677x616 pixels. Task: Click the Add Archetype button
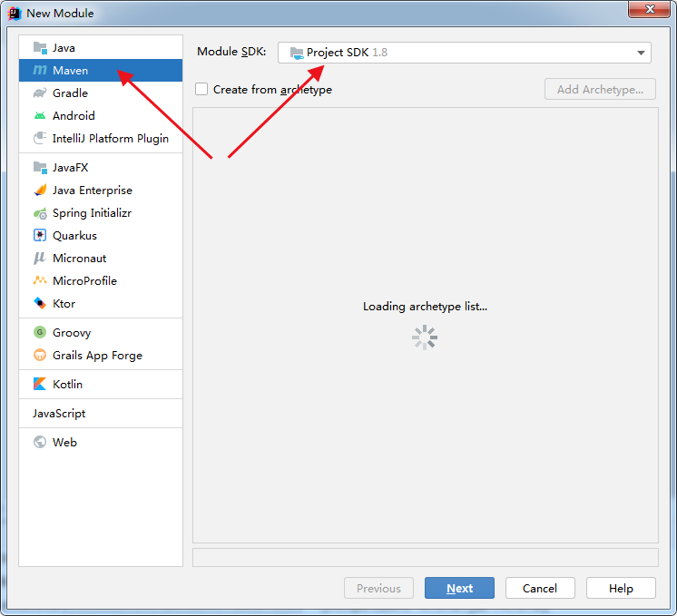coord(600,89)
